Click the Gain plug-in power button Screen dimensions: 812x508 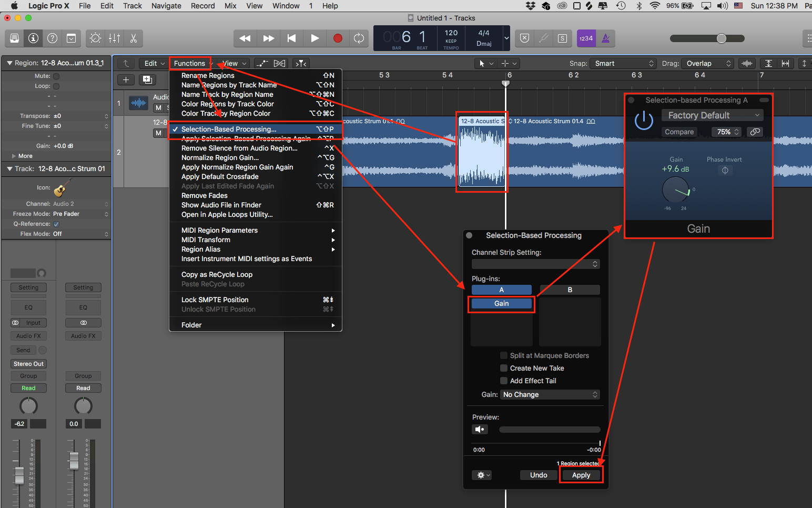point(644,121)
